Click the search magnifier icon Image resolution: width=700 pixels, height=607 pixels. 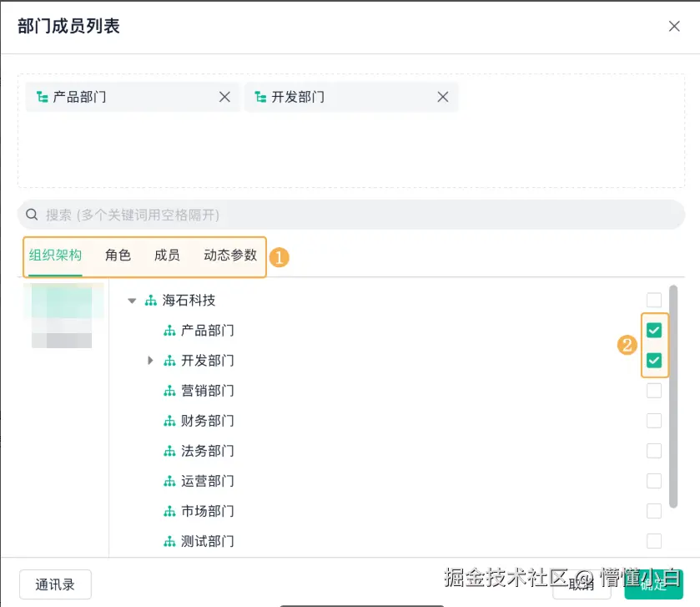[32, 215]
